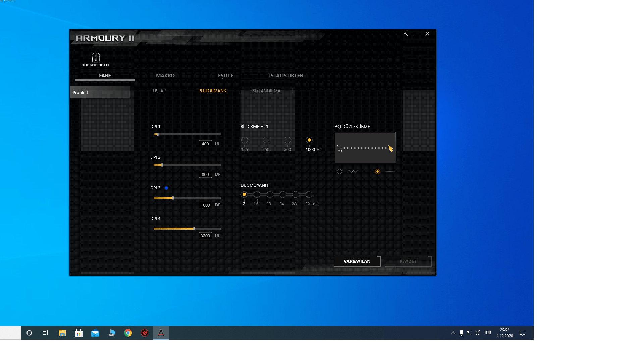Click the DPI 1 value field
This screenshot has height=362, width=644.
point(205,144)
